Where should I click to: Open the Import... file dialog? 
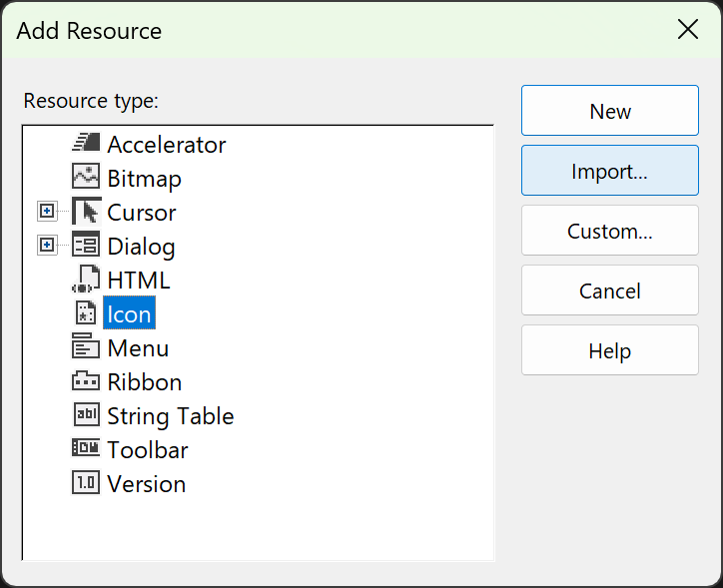pyautogui.click(x=609, y=171)
